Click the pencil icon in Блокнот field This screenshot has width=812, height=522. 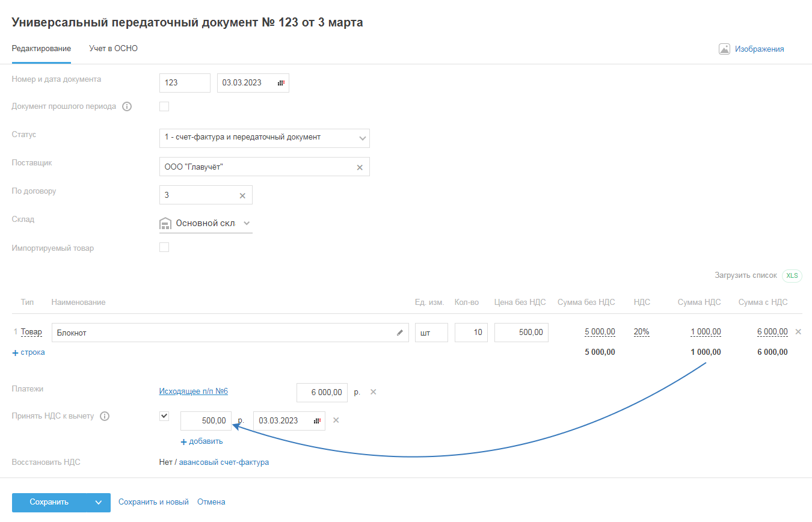(399, 333)
